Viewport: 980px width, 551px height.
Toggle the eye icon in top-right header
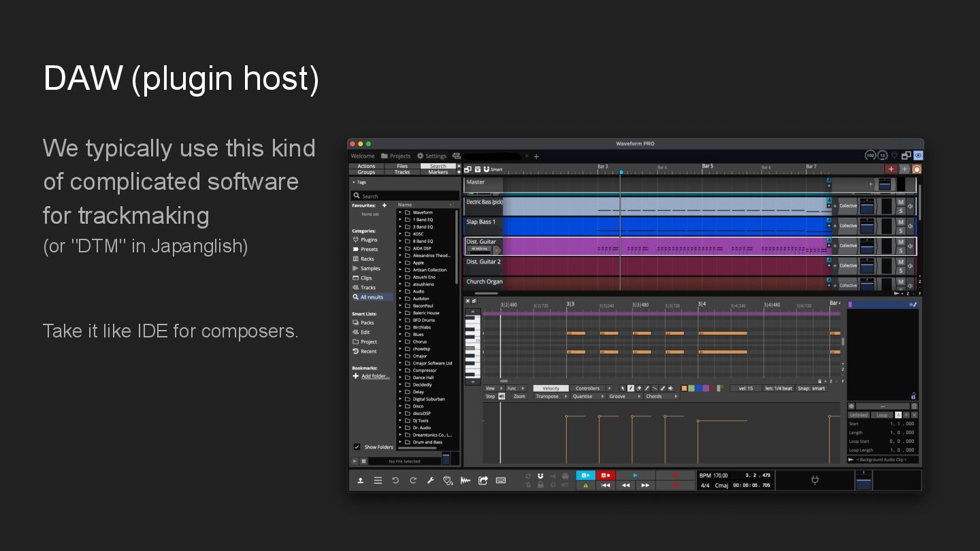pyautogui.click(x=918, y=156)
